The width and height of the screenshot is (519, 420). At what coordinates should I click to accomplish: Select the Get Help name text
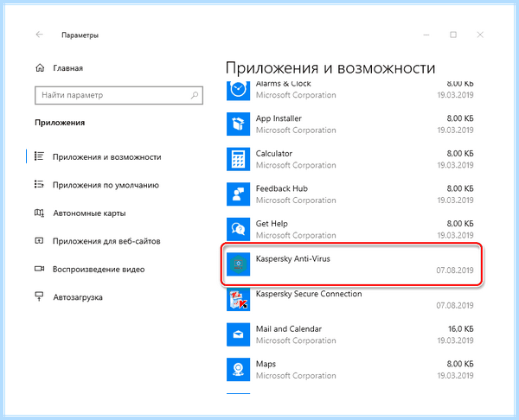pyautogui.click(x=272, y=224)
